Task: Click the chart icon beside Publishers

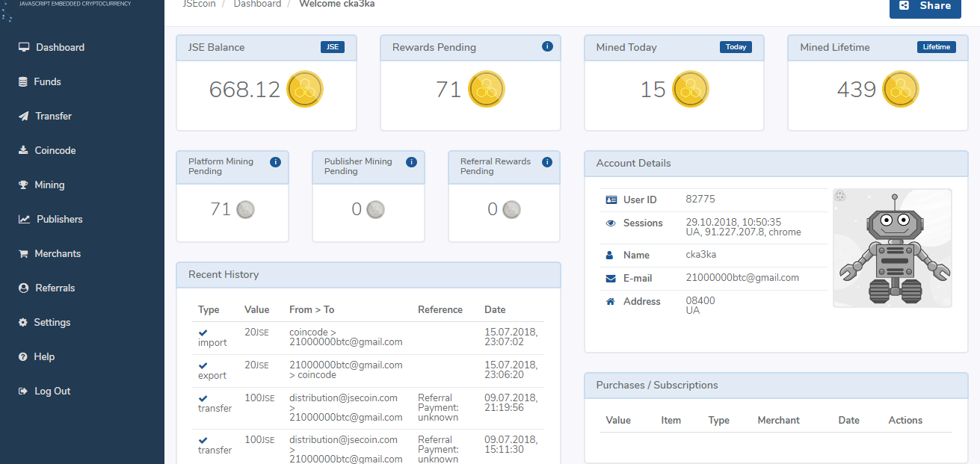Action: click(x=24, y=219)
